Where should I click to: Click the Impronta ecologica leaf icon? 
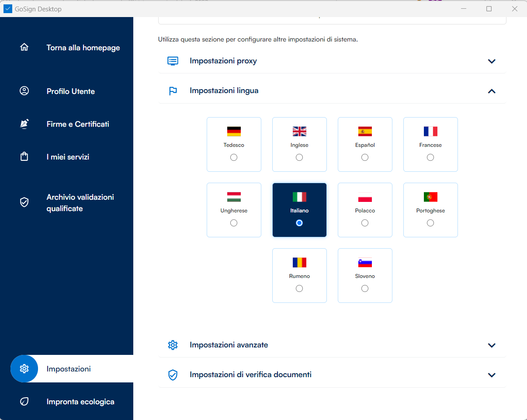(x=24, y=402)
